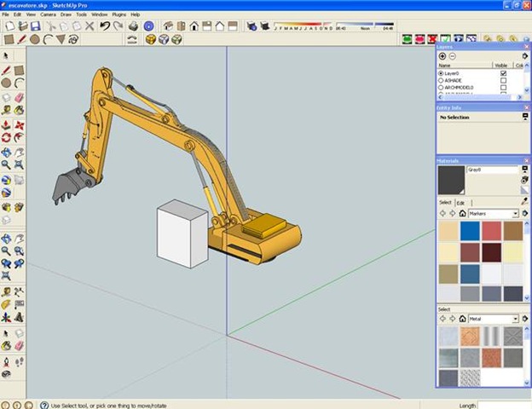
Task: Switch to the Edit tab in Materials
Action: click(460, 203)
